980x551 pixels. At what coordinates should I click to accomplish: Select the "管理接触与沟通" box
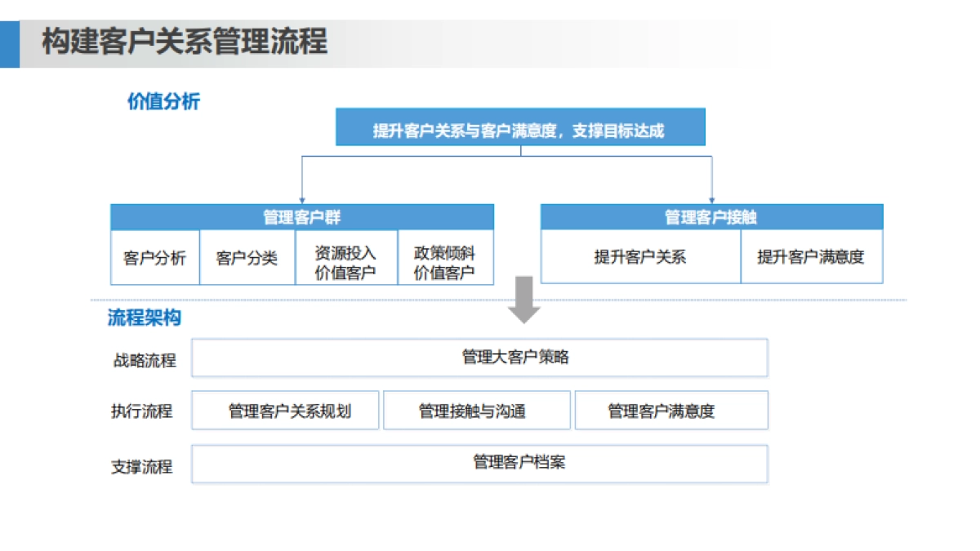coord(478,410)
